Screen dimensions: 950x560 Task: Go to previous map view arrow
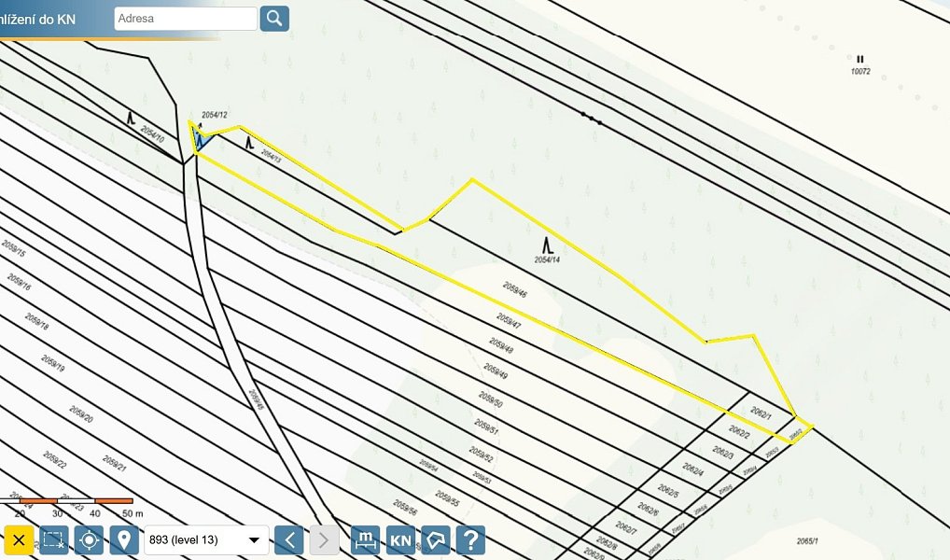click(x=289, y=539)
